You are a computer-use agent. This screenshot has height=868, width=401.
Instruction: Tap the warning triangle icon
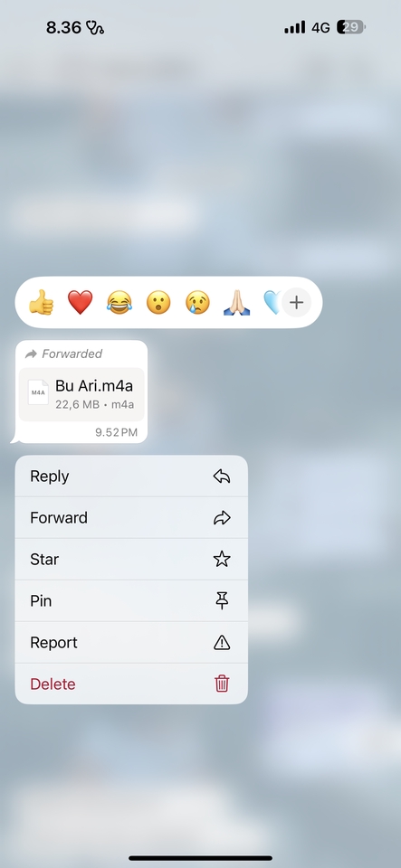[x=222, y=642]
